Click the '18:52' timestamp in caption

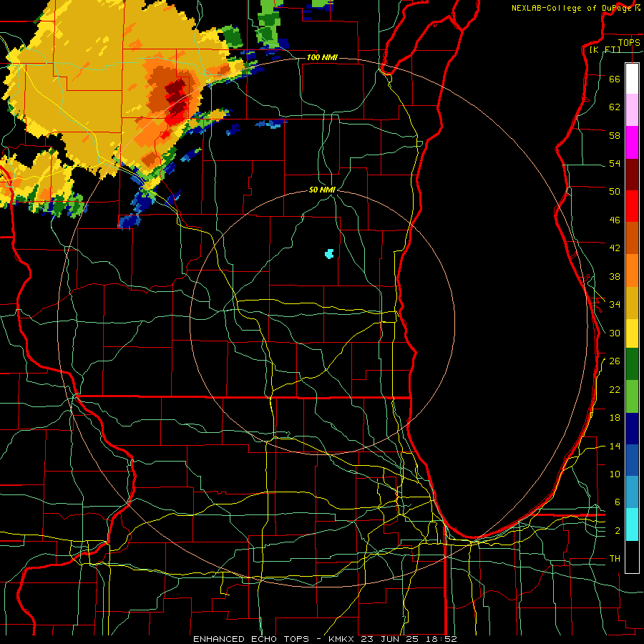pos(441,639)
